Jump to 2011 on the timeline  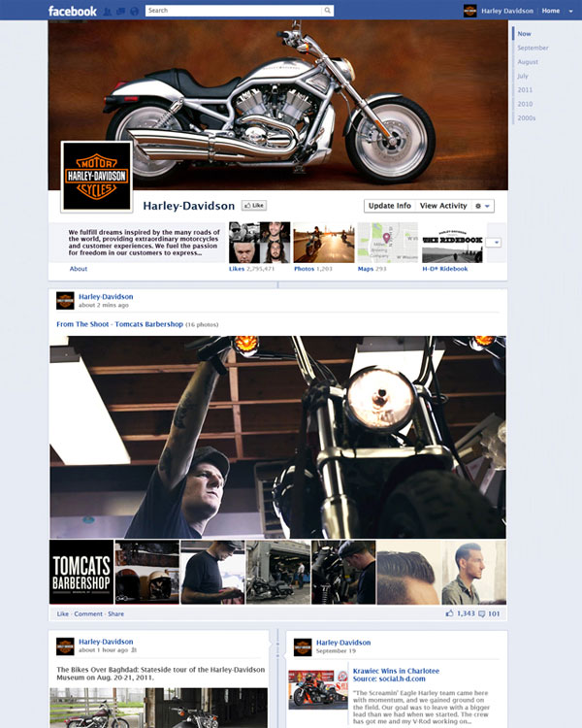click(x=525, y=89)
